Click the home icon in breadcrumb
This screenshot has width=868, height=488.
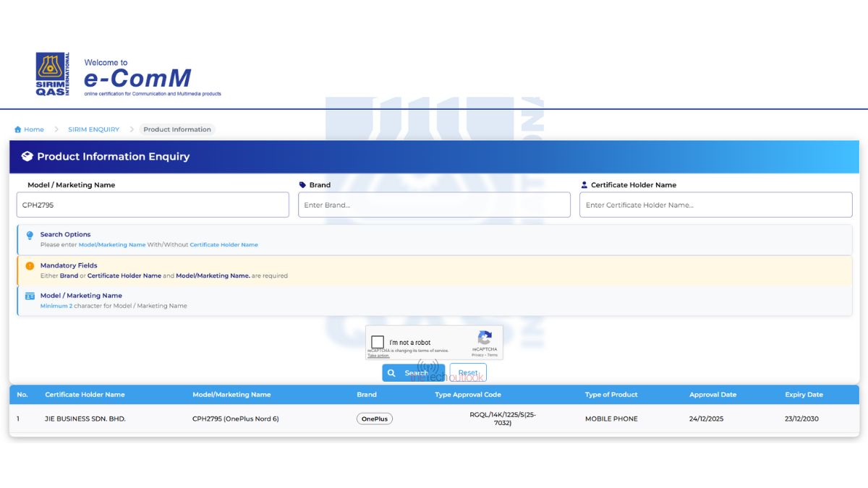pos(18,129)
